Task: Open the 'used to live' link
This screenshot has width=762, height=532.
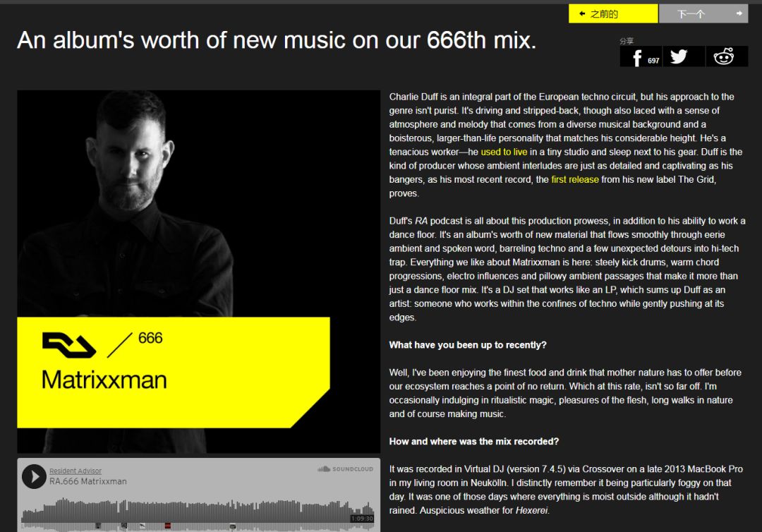Action: [504, 152]
